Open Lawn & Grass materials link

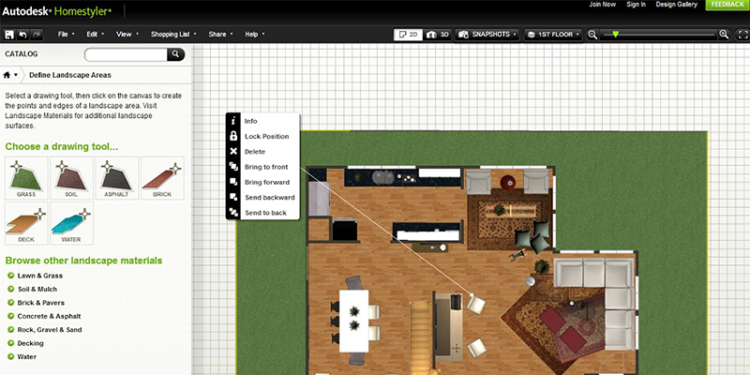point(40,276)
